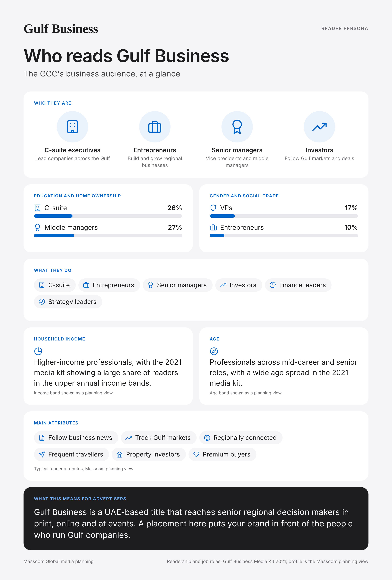Viewport: 392px width, 580px height.
Task: Click the paper plane icon in Frequent travellers
Action: 42,455
